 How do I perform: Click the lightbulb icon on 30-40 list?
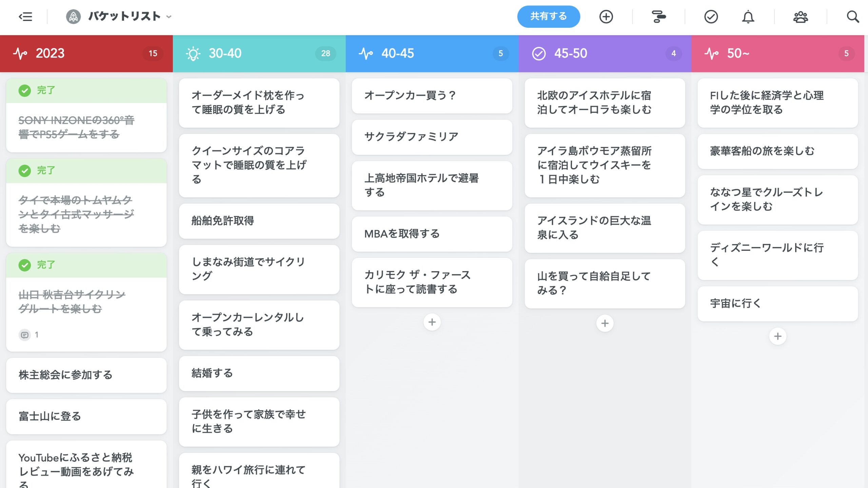pos(193,54)
